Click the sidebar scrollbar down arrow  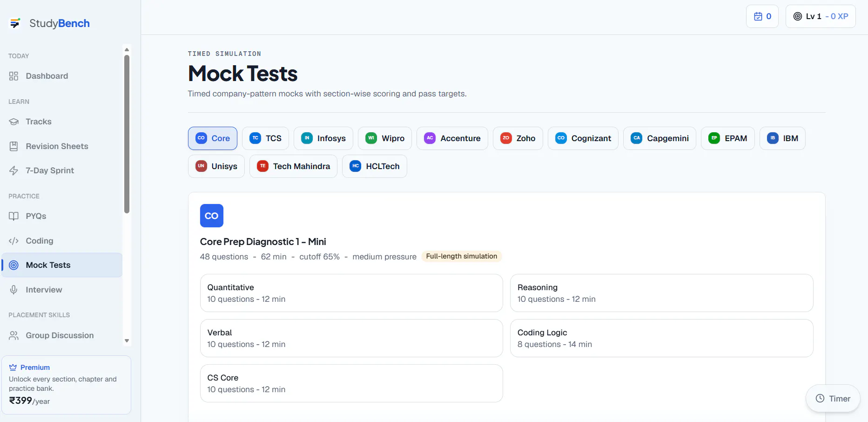127,341
